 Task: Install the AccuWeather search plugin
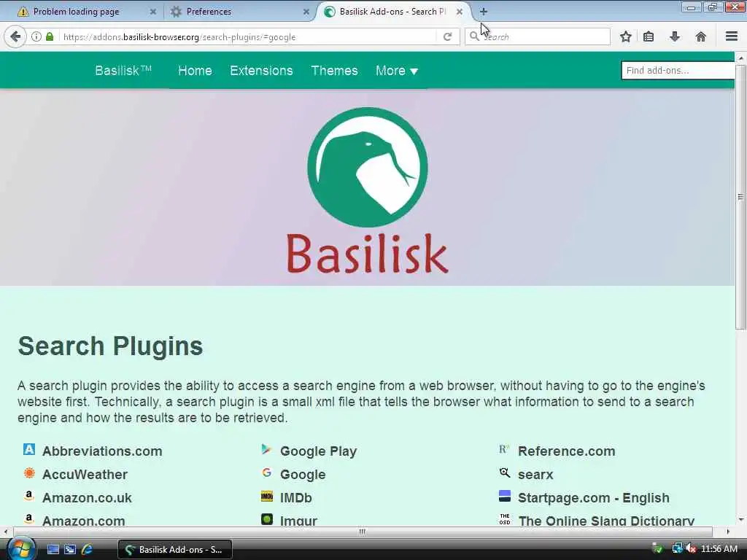pos(85,474)
